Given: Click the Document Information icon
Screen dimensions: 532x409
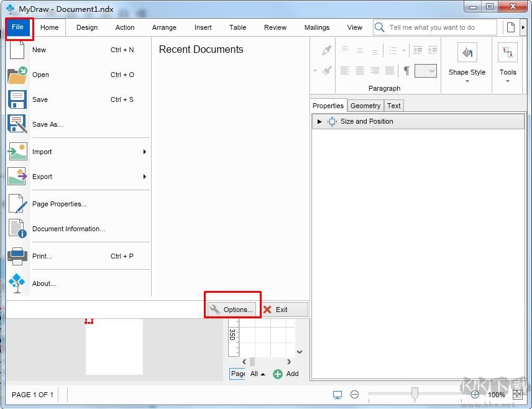Looking at the screenshot, I should (x=17, y=228).
